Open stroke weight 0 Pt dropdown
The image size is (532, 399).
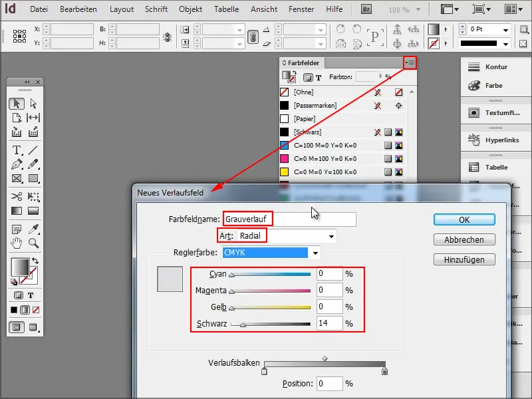pos(505,30)
